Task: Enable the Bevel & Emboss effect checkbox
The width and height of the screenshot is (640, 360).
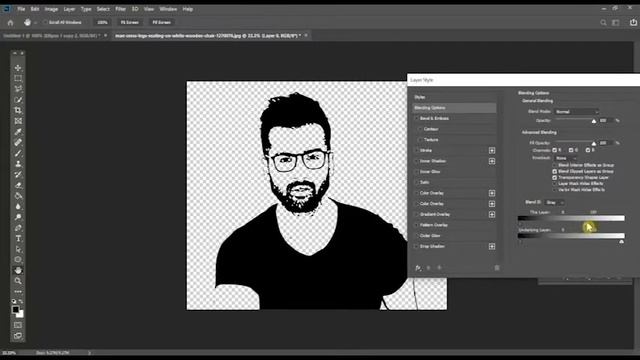Action: [417, 118]
